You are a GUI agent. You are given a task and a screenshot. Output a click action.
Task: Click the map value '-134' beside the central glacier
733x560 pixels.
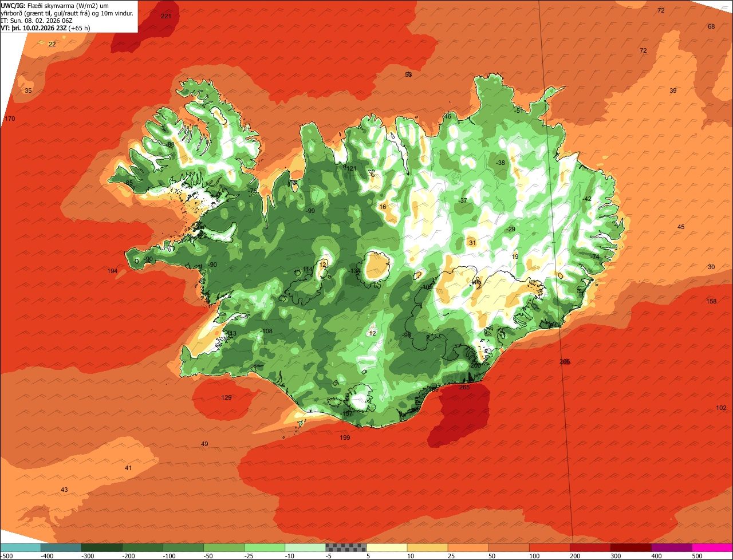coord(355,271)
